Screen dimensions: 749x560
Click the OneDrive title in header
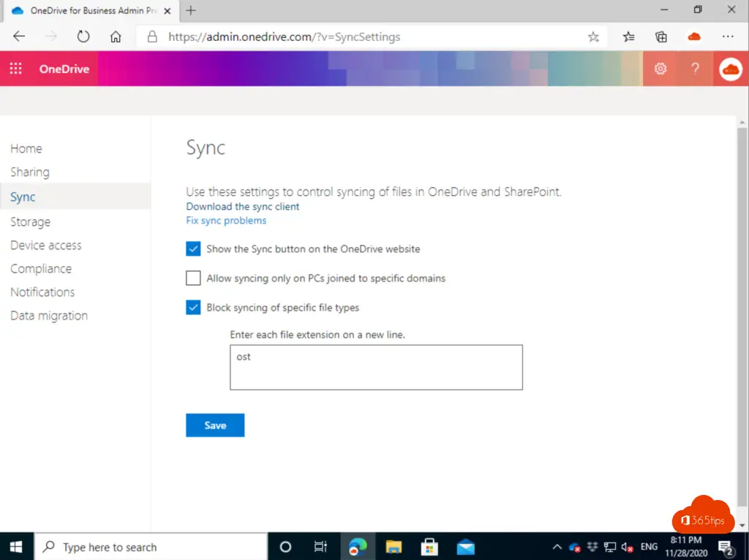pos(64,69)
